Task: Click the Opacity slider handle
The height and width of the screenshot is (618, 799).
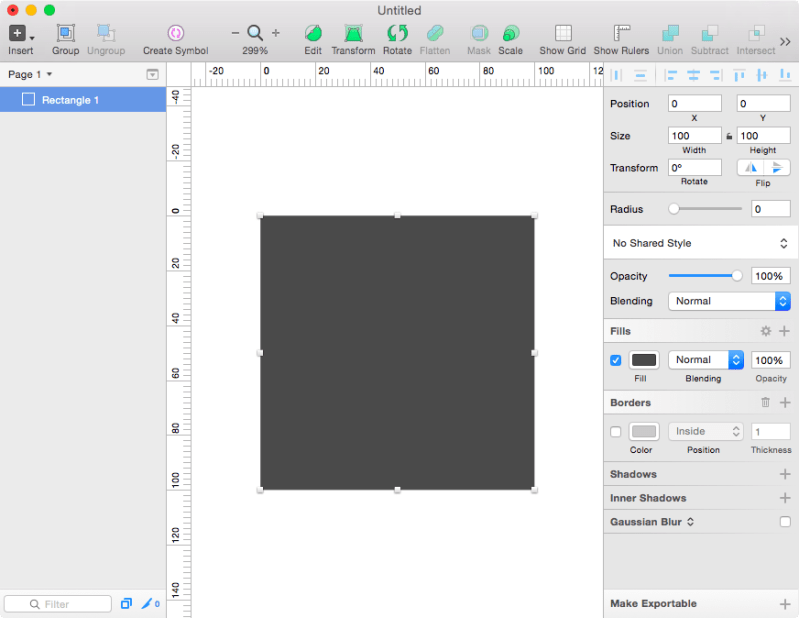Action: click(737, 276)
